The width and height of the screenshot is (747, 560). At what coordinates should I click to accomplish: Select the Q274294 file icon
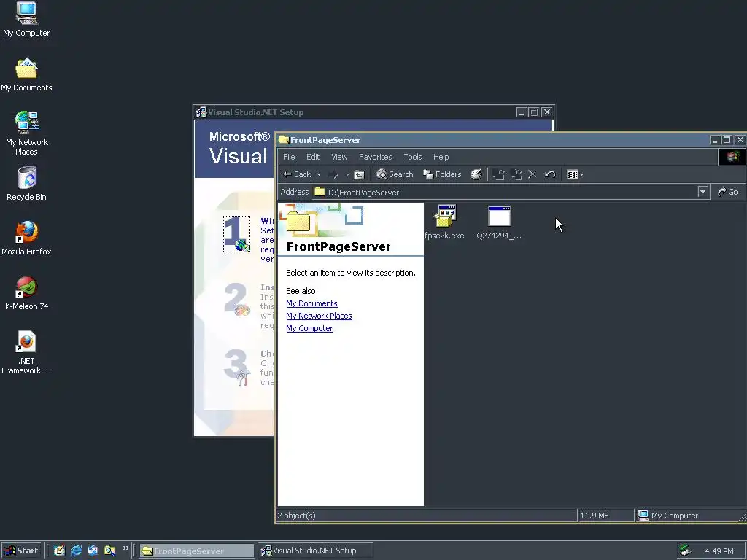[499, 216]
